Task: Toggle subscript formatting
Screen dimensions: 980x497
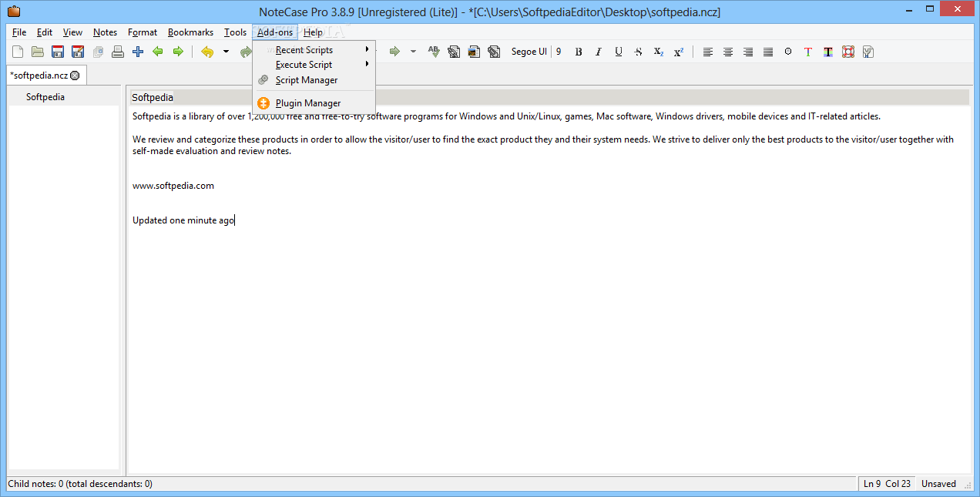Action: tap(659, 52)
